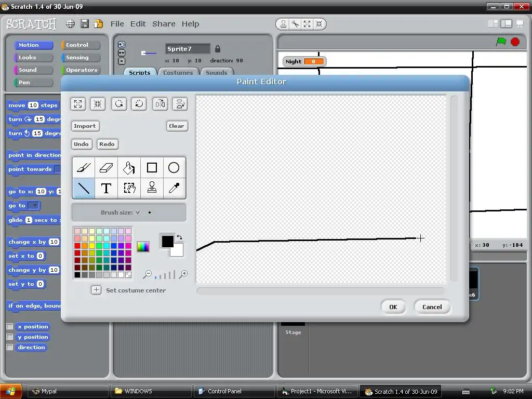This screenshot has width=532, height=399.
Task: Cancel the Paint Editor dialog
Action: (x=432, y=307)
